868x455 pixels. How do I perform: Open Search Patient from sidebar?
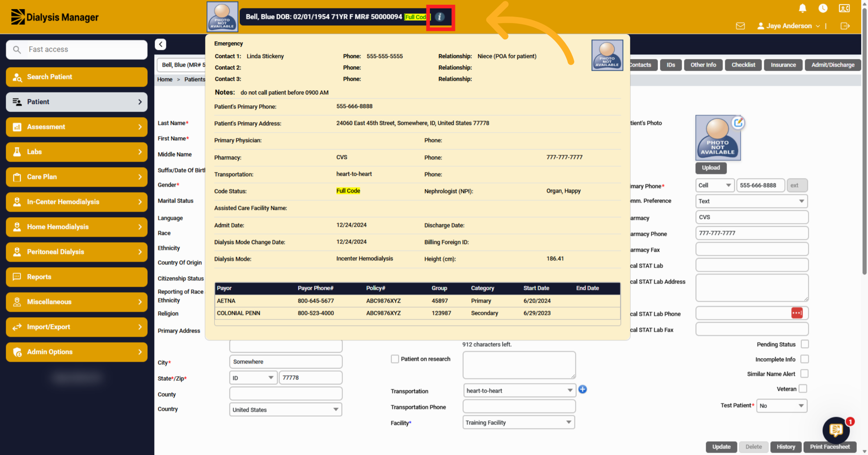click(77, 77)
